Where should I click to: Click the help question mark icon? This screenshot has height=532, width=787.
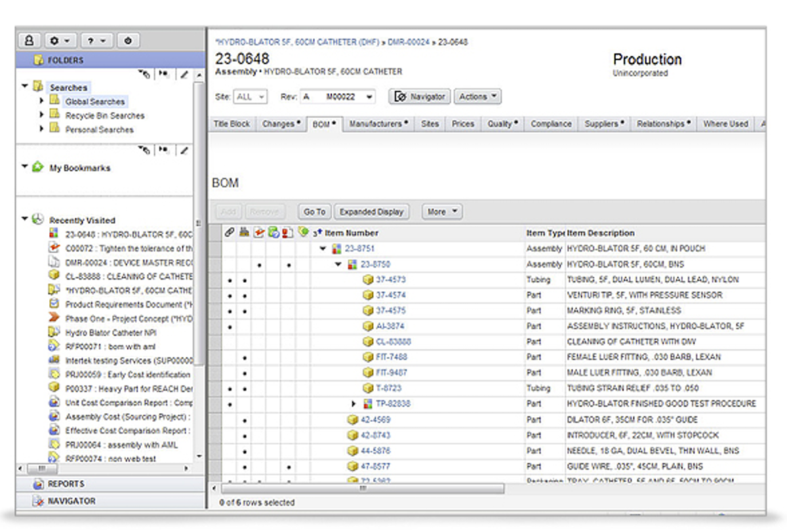(x=92, y=41)
